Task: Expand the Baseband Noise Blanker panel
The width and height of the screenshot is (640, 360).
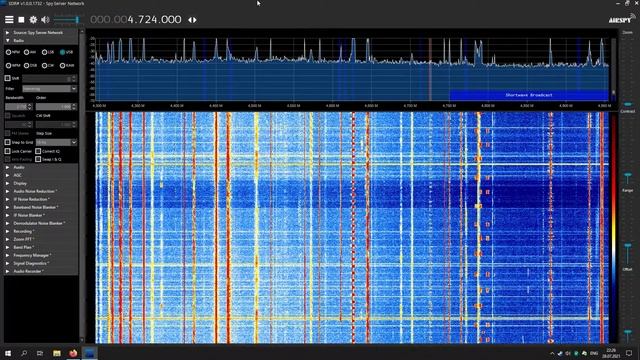Action: pos(41,207)
